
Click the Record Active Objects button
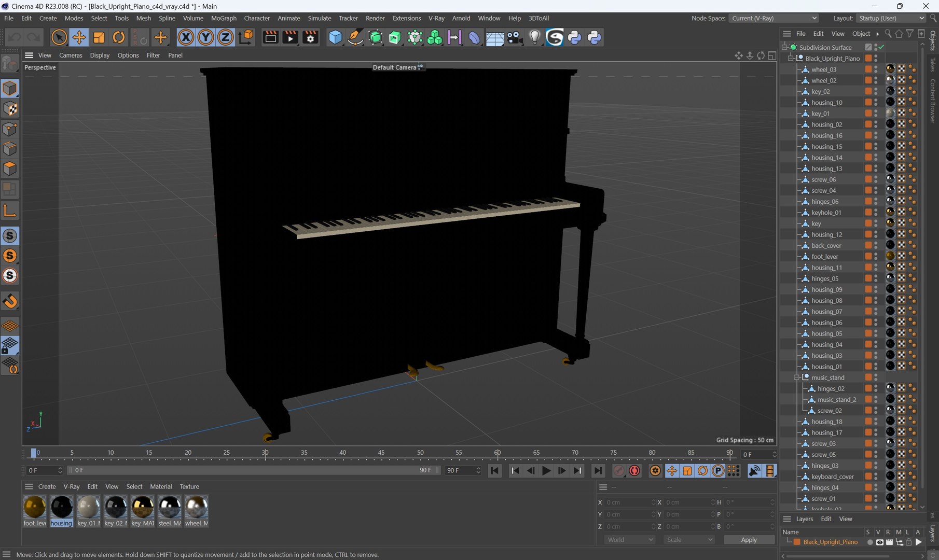pyautogui.click(x=619, y=470)
